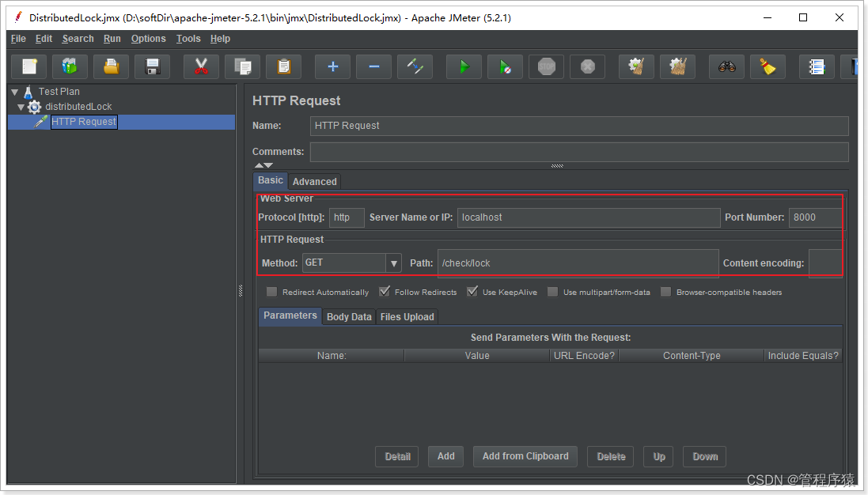The image size is (868, 495).
Task: Click the Function Helper list icon
Action: 817,67
